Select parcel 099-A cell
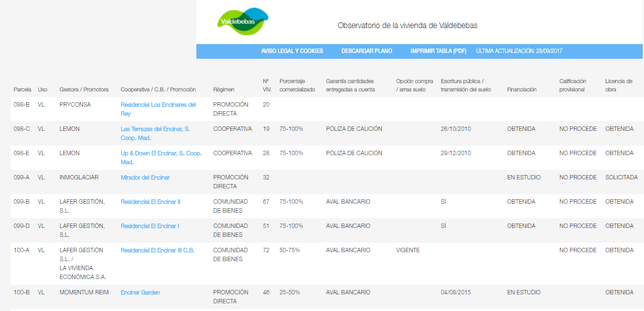 (x=22, y=178)
